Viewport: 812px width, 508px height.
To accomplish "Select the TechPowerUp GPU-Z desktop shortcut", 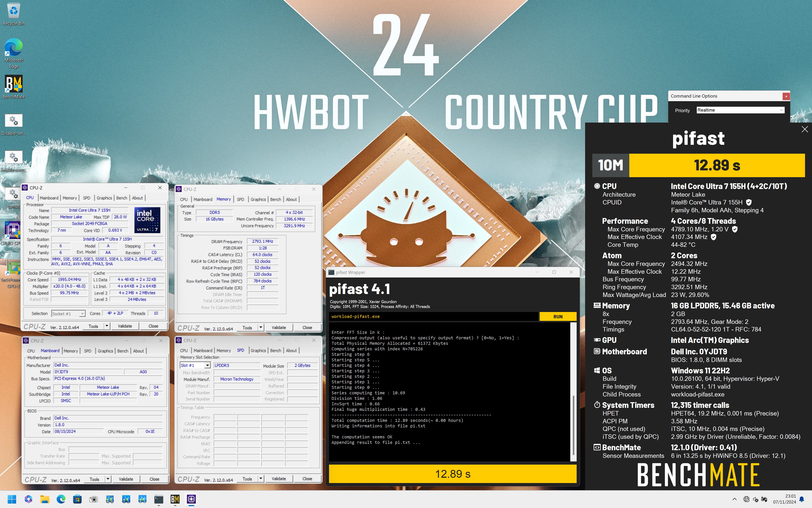I will pyautogui.click(x=13, y=274).
